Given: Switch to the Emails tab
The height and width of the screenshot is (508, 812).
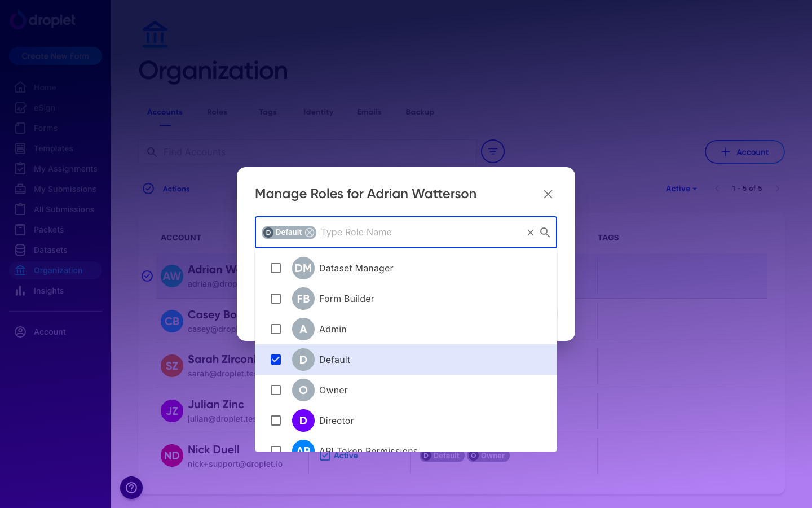Looking at the screenshot, I should coord(369,112).
